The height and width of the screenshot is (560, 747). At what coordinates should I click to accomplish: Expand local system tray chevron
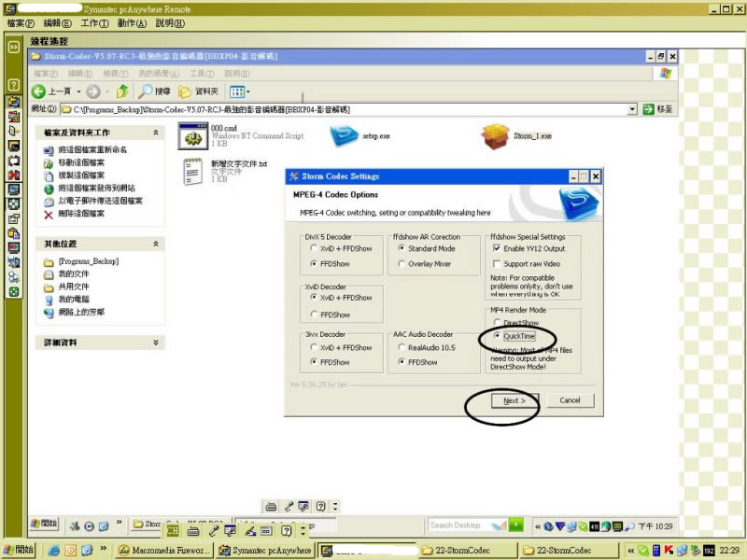pos(630,551)
